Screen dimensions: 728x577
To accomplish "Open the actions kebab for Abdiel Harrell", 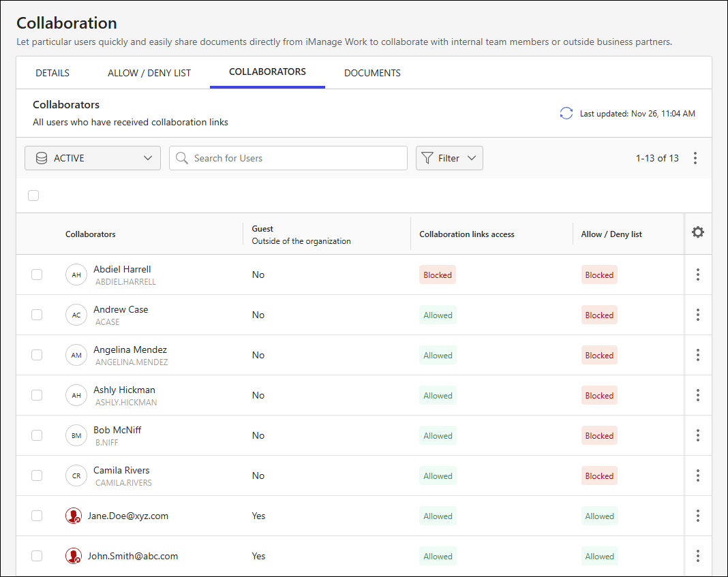I will [697, 275].
